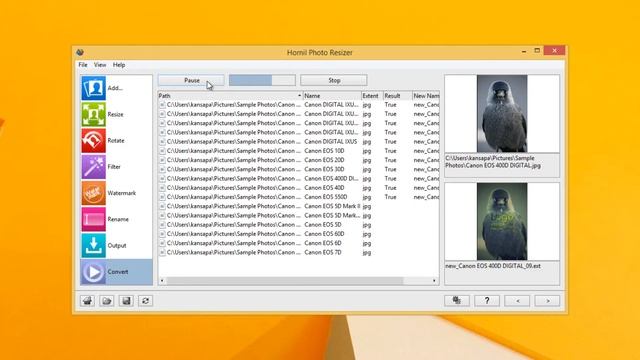The height and width of the screenshot is (360, 640).
Task: Click the original photo preview thumbnail
Action: pos(502,113)
